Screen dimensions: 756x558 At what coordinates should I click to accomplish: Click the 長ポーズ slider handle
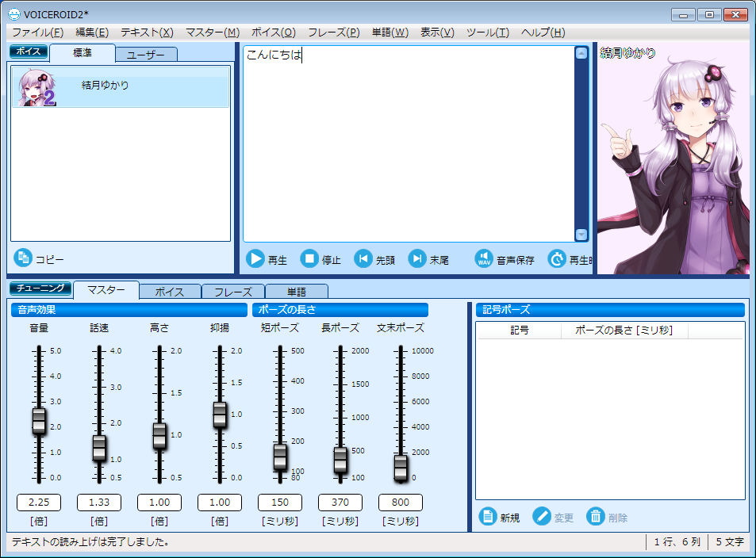point(340,460)
